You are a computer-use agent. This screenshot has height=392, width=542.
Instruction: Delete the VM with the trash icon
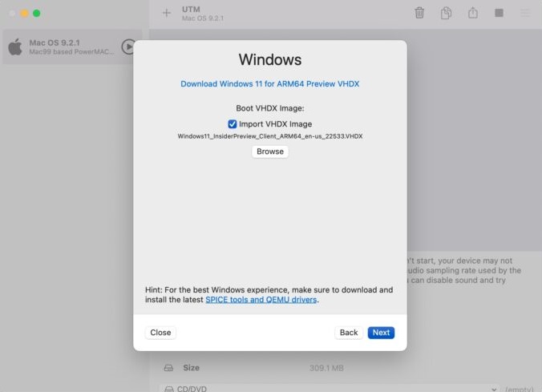tap(419, 13)
